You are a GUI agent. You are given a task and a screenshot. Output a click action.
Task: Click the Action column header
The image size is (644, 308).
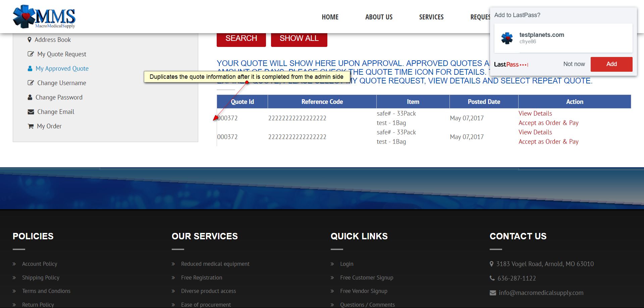coord(575,102)
